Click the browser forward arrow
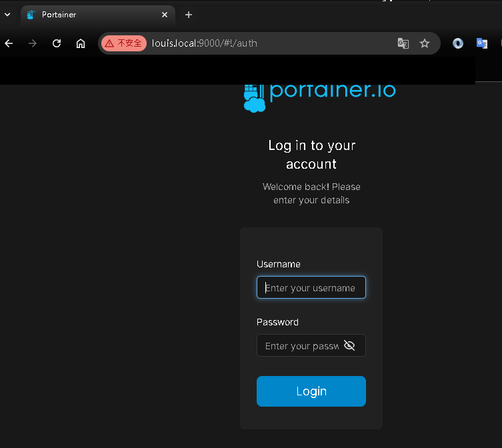Screen dimensions: 502x448 (x=33, y=43)
